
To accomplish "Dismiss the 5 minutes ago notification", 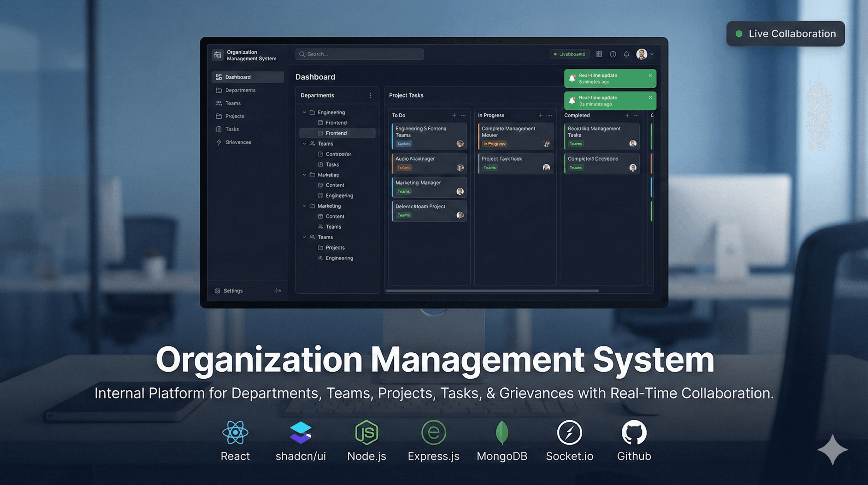I will coord(650,75).
